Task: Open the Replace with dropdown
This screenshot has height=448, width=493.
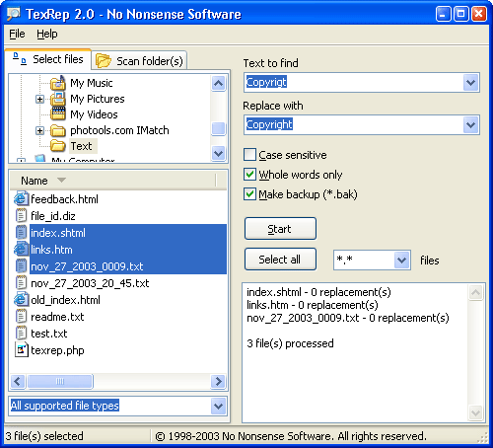Action: click(x=470, y=125)
